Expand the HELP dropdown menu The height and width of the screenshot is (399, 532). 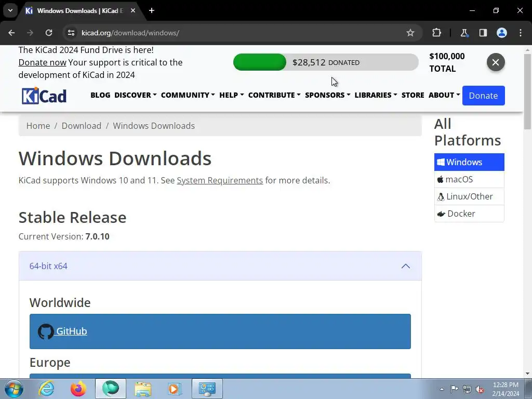click(x=231, y=95)
